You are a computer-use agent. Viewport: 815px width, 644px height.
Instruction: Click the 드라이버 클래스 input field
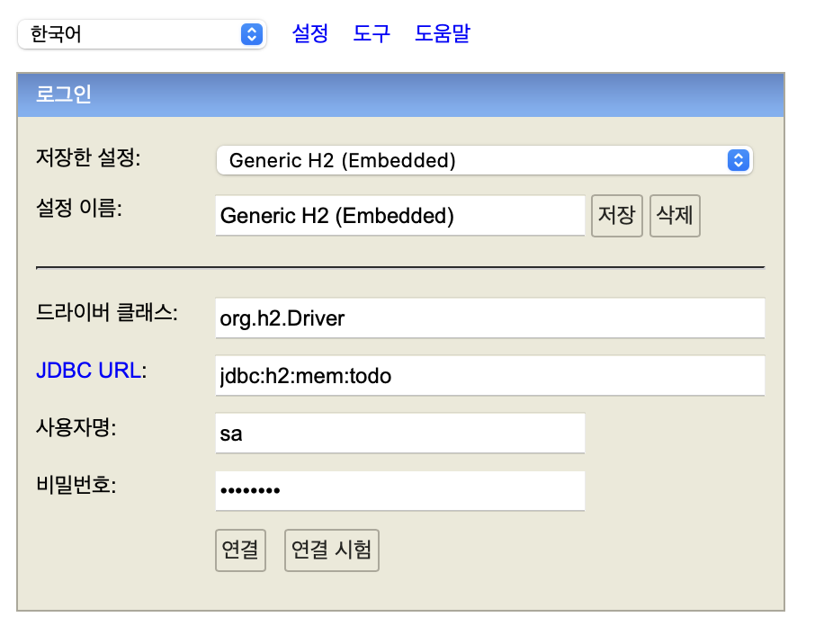(490, 318)
